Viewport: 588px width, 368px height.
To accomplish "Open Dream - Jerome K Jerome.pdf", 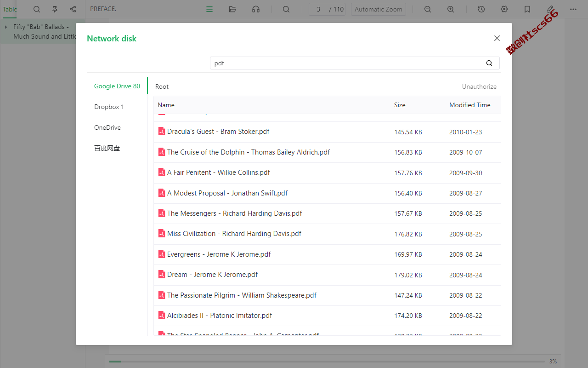I will tap(213, 275).
